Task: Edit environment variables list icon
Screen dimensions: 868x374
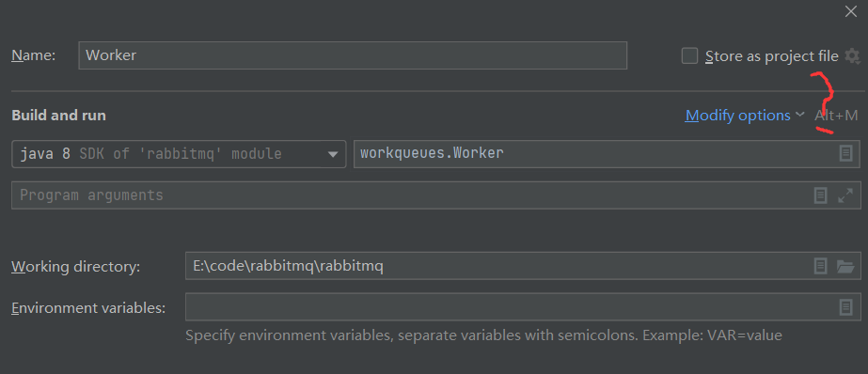Action: pos(845,307)
